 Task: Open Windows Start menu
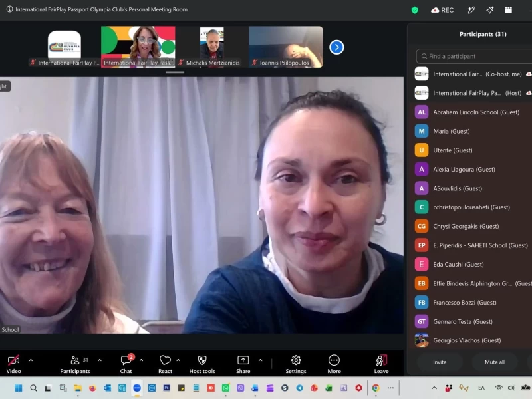(x=19, y=388)
